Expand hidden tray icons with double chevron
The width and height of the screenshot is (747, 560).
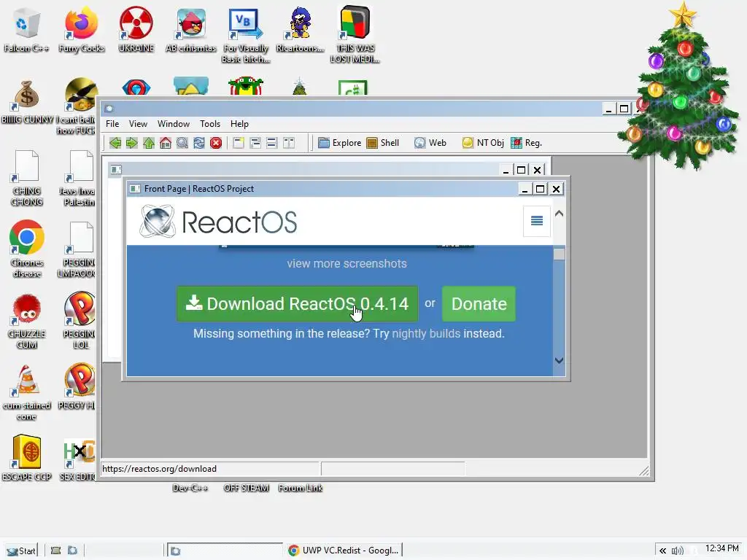coord(662,551)
